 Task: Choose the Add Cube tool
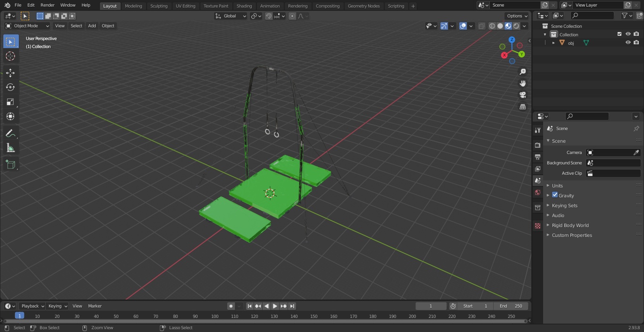10,165
